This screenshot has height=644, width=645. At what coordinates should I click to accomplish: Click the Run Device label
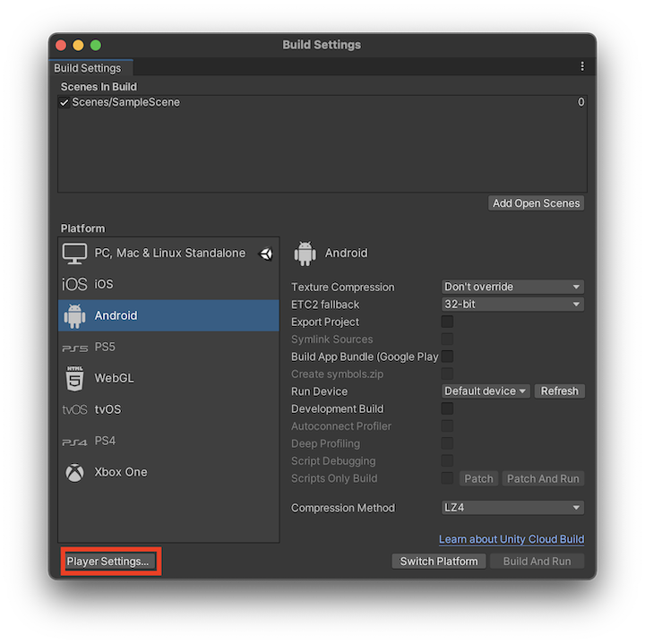click(319, 391)
